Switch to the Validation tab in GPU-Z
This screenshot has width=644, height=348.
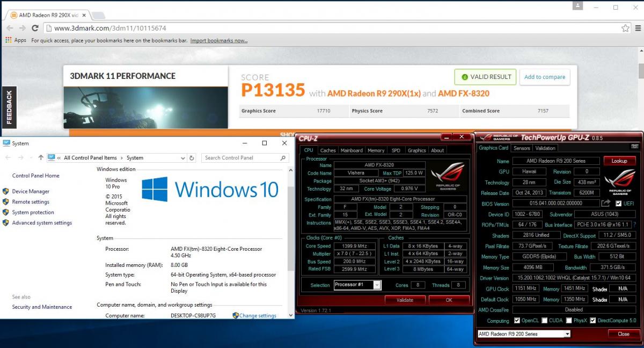coord(545,148)
